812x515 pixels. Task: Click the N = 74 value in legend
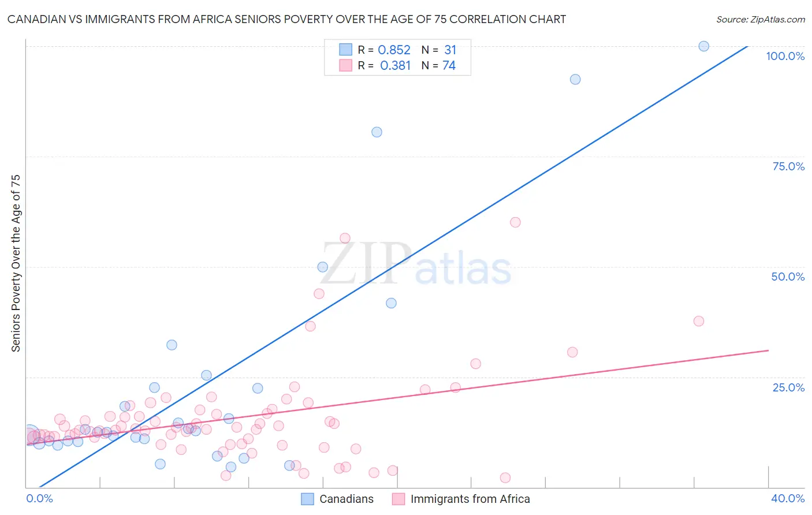coord(438,65)
